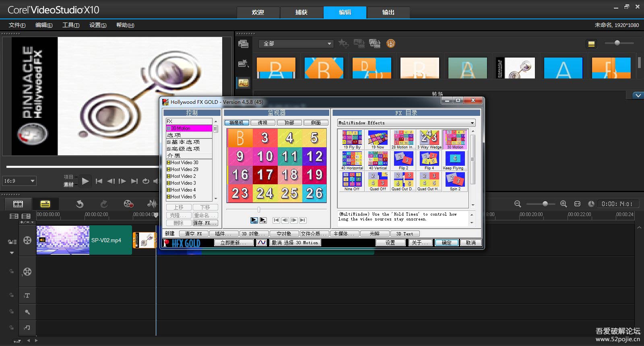
Task: Switch to storyboard view icon
Action: tap(18, 204)
